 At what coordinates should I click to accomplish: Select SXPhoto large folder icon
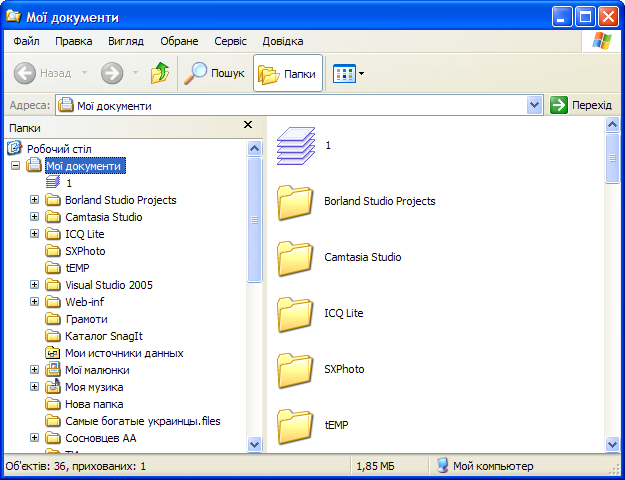[295, 370]
